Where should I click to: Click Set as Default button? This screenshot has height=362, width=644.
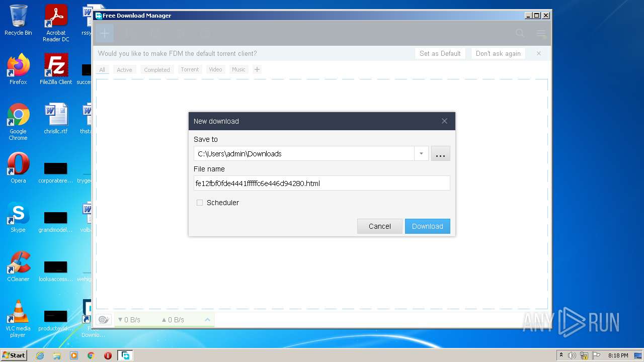pyautogui.click(x=440, y=53)
